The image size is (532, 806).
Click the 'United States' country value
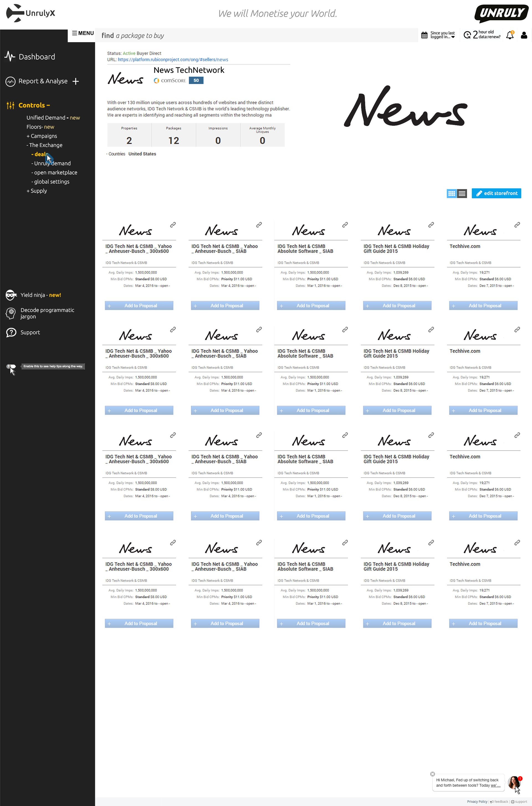coord(142,154)
